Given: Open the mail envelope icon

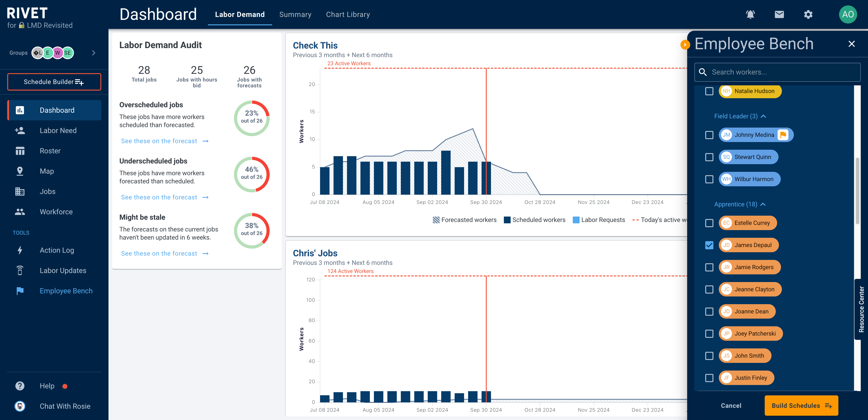Looking at the screenshot, I should tap(779, 14).
